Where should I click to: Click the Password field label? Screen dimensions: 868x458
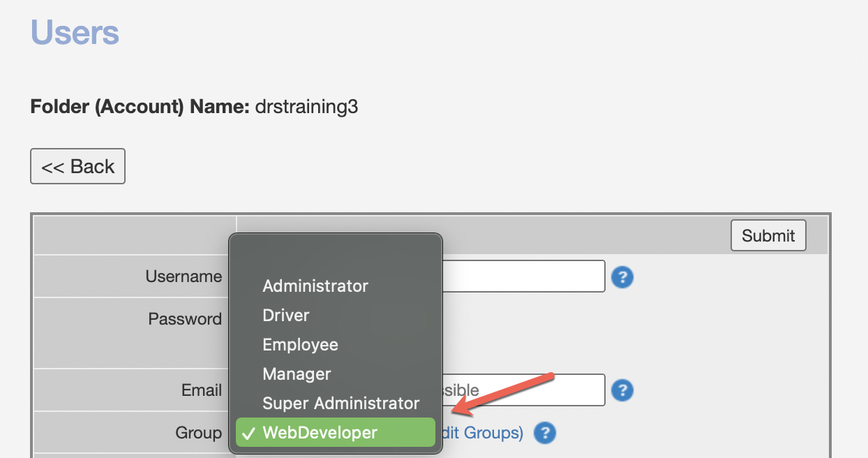coord(185,319)
